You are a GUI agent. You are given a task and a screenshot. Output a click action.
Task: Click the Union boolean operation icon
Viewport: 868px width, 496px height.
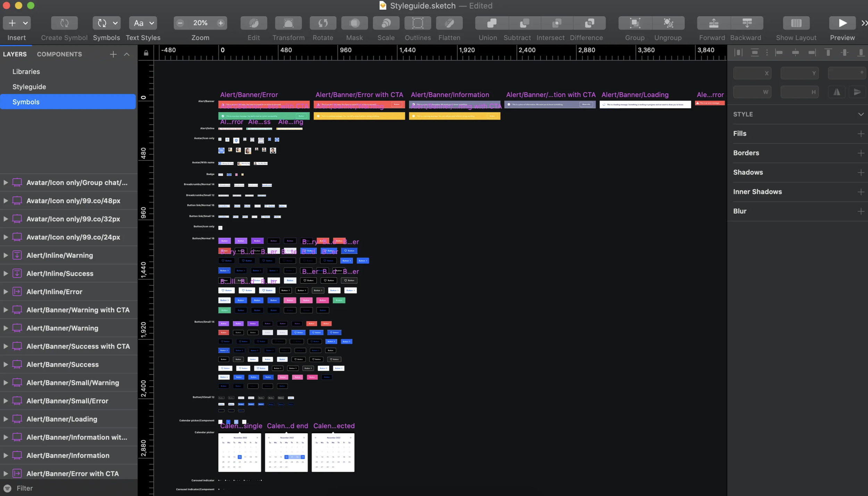(x=491, y=23)
